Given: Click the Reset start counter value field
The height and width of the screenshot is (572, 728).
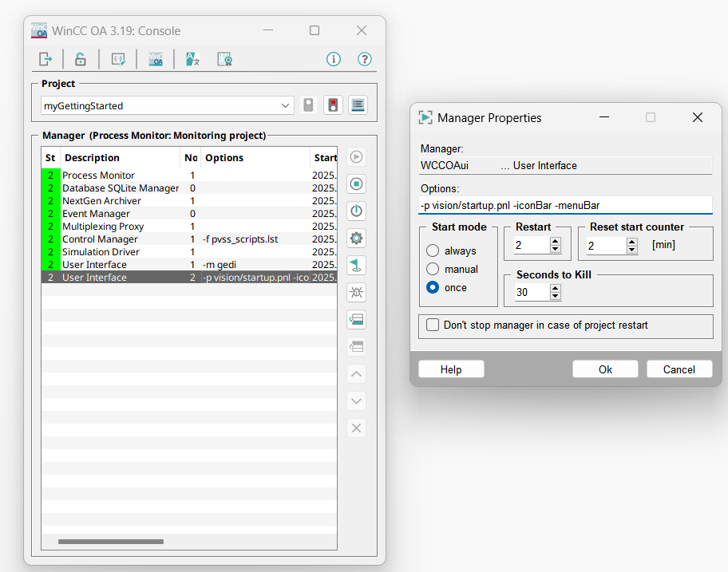Looking at the screenshot, I should pos(607,245).
